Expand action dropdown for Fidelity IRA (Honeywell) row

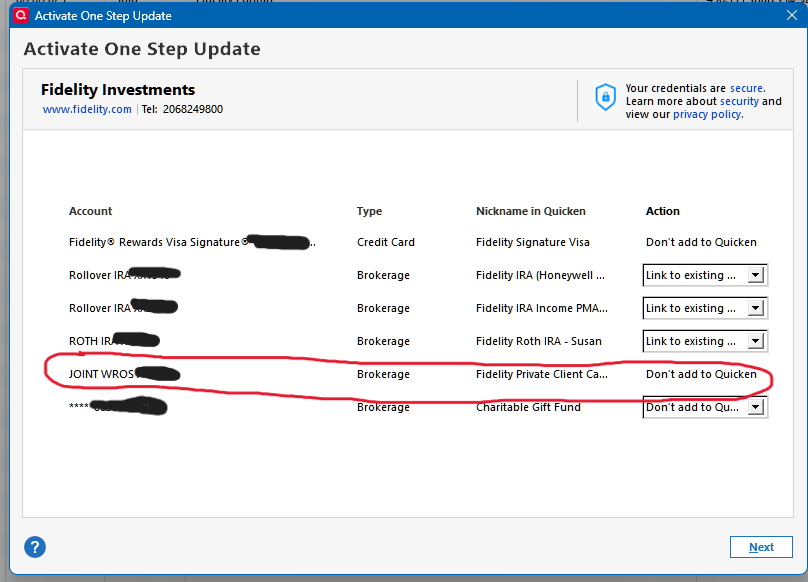pyautogui.click(x=755, y=275)
